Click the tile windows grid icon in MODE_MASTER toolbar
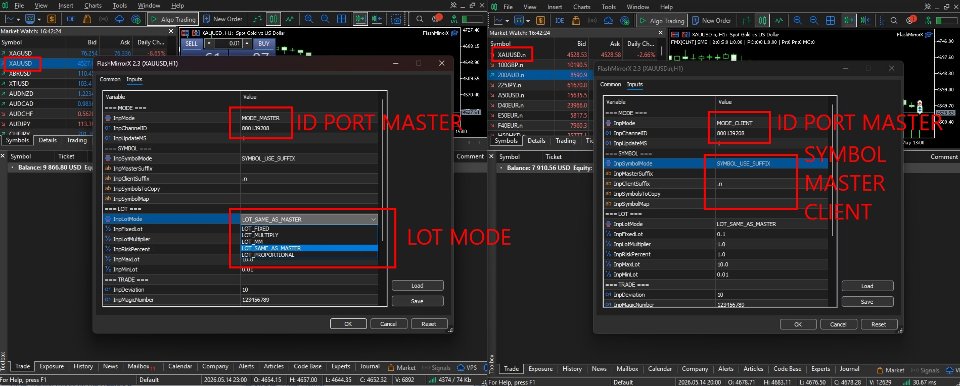The width and height of the screenshot is (960, 386). 342,20
